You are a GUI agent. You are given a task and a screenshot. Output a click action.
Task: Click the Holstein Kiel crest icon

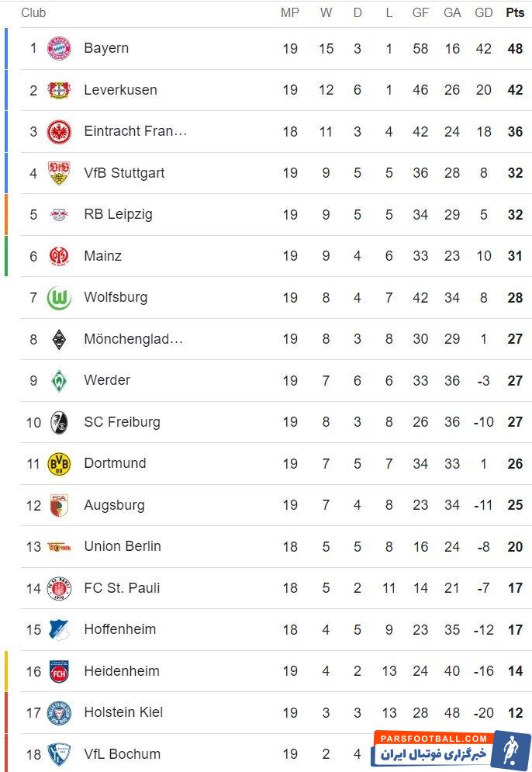pos(59,713)
